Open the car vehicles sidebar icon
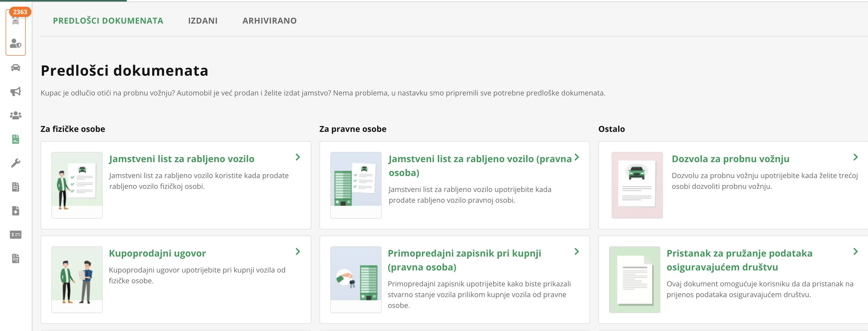868x331 pixels. click(x=15, y=68)
